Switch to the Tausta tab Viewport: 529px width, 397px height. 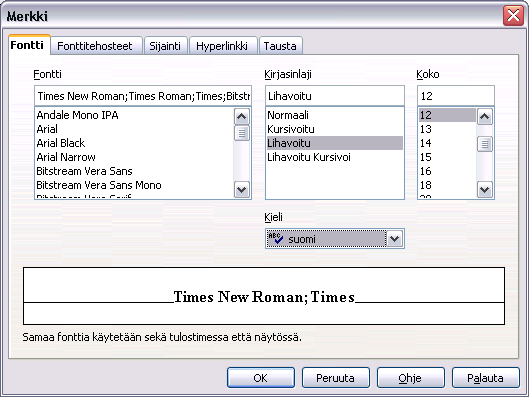[x=280, y=46]
